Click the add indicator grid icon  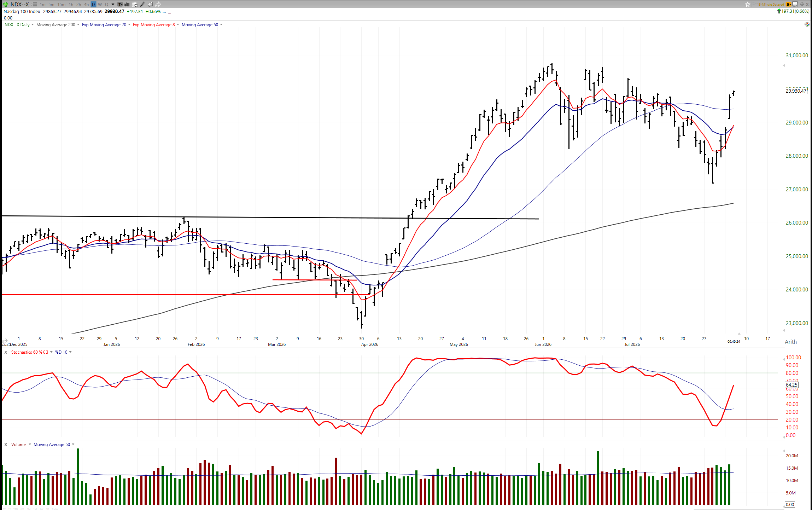(135, 5)
